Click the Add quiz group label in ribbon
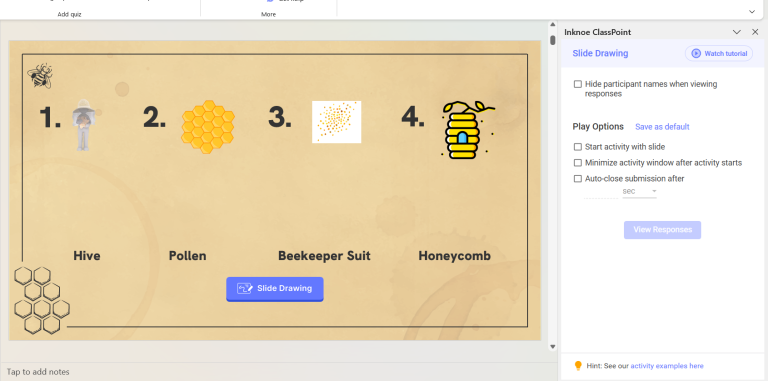Viewport: 768px width, 381px height. (x=70, y=14)
